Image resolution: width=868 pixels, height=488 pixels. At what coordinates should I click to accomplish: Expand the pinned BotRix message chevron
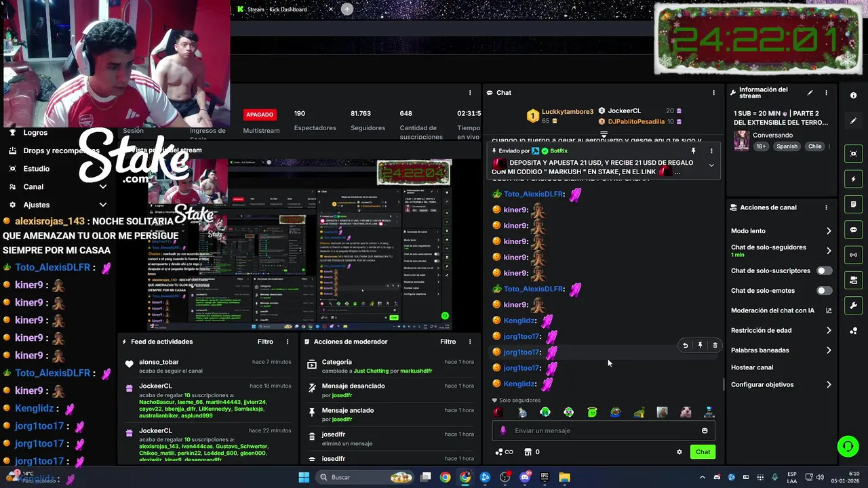tap(711, 165)
